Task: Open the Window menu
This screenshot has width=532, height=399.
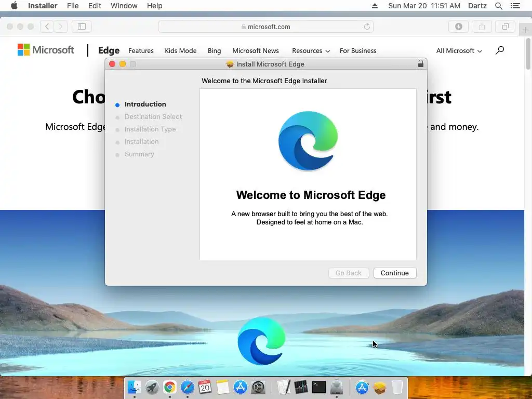Action: click(x=124, y=6)
